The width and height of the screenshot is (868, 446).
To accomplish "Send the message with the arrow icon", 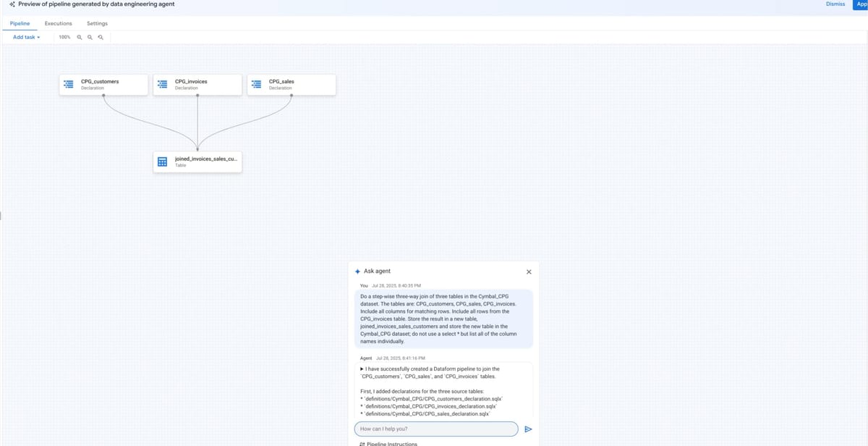I will click(528, 429).
